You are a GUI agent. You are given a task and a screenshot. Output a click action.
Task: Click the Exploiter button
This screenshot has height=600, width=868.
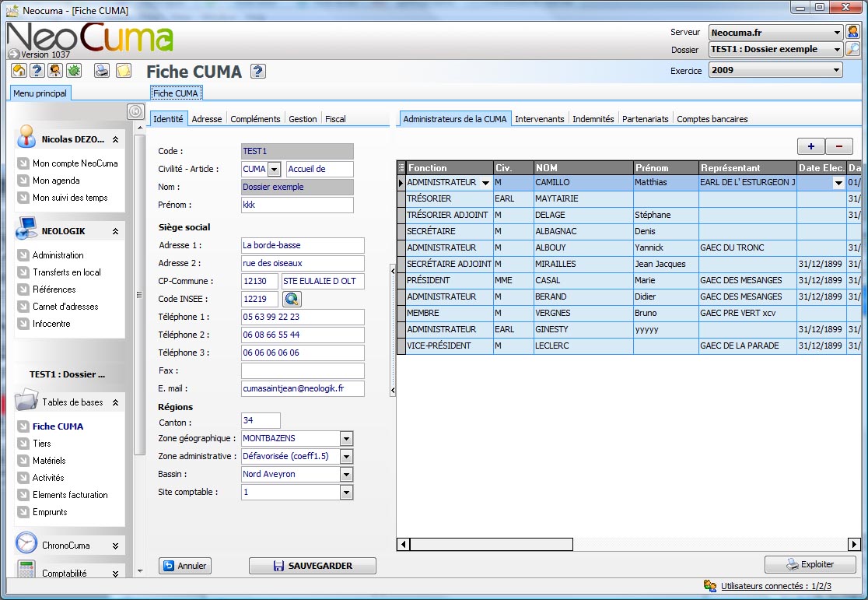pyautogui.click(x=810, y=564)
